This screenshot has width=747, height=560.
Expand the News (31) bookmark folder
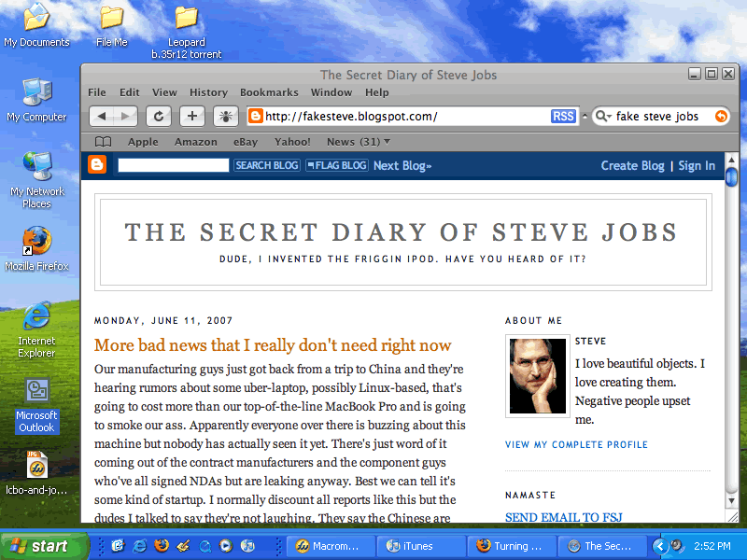coord(359,142)
